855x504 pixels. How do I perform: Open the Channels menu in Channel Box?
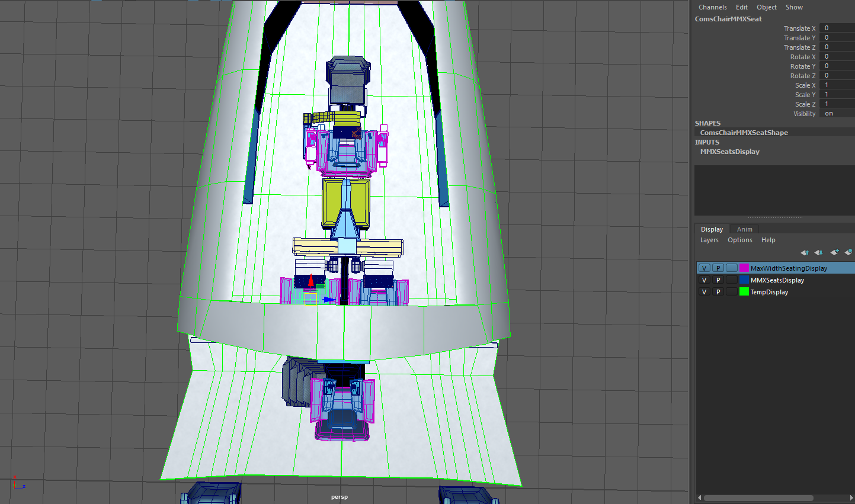click(712, 7)
